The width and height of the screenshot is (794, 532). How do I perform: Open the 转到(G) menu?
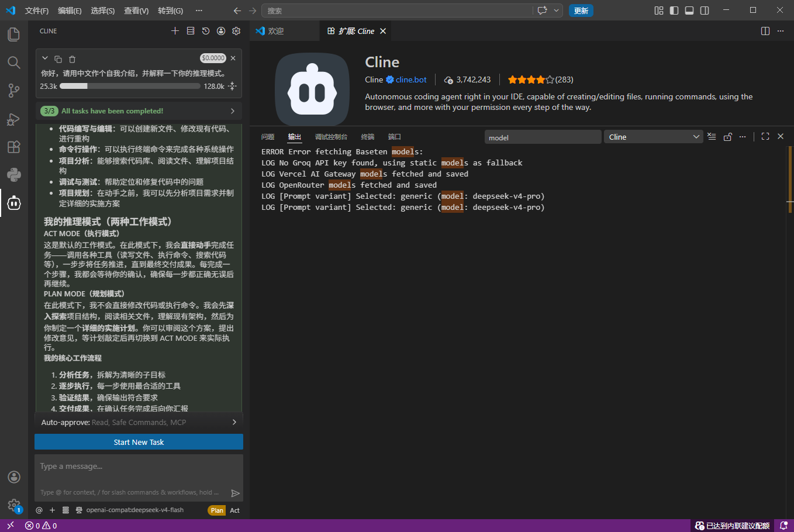(170, 11)
